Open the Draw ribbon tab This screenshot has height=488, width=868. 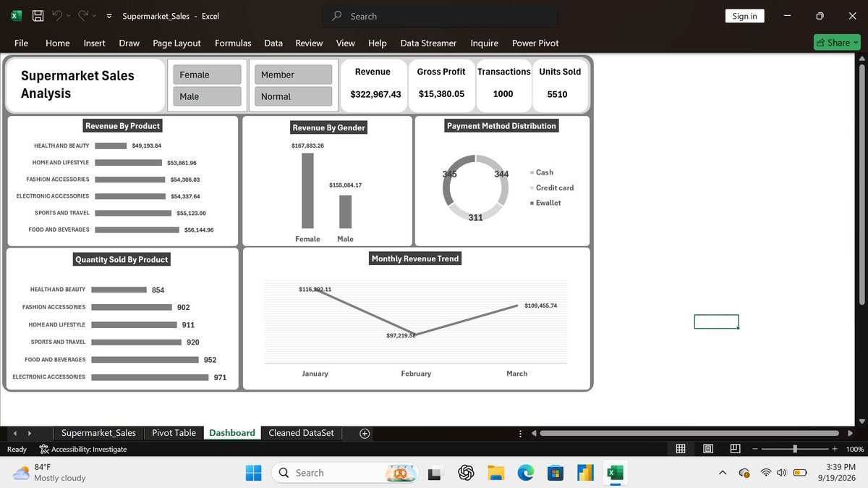click(129, 43)
